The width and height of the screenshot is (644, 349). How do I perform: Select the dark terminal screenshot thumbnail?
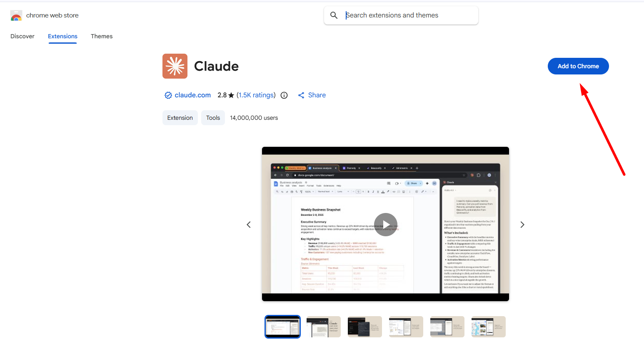click(x=365, y=327)
